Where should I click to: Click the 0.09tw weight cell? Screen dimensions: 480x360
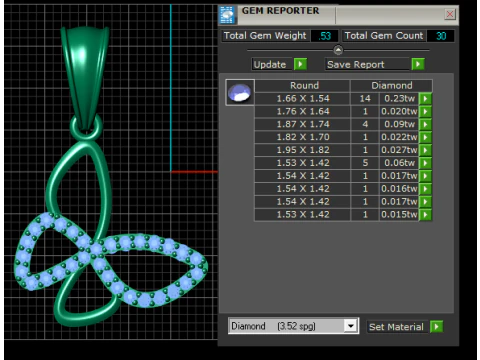point(399,124)
